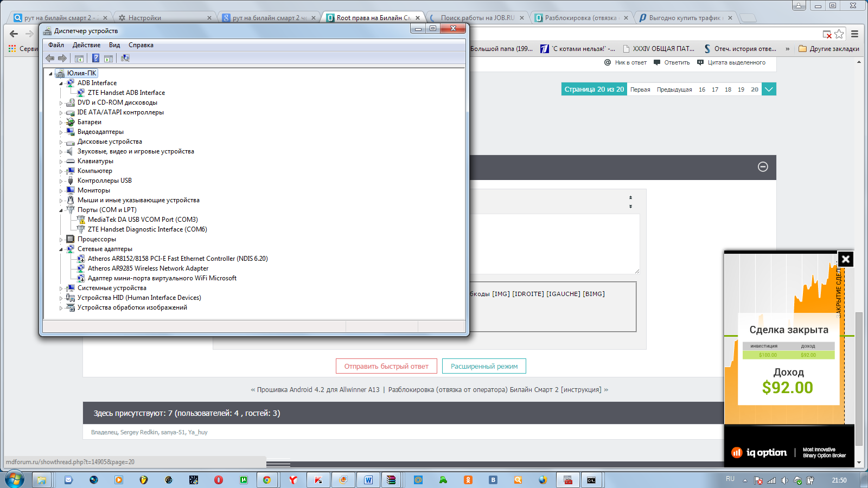Select Atheros AR8152/8158 Ethernet Controller entry
This screenshot has width=868, height=488.
(x=177, y=259)
